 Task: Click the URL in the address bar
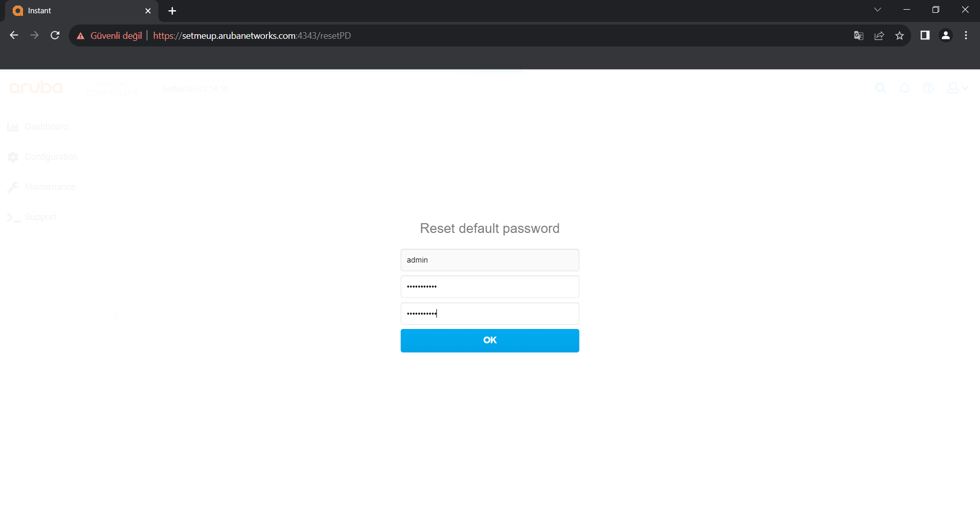pos(252,35)
